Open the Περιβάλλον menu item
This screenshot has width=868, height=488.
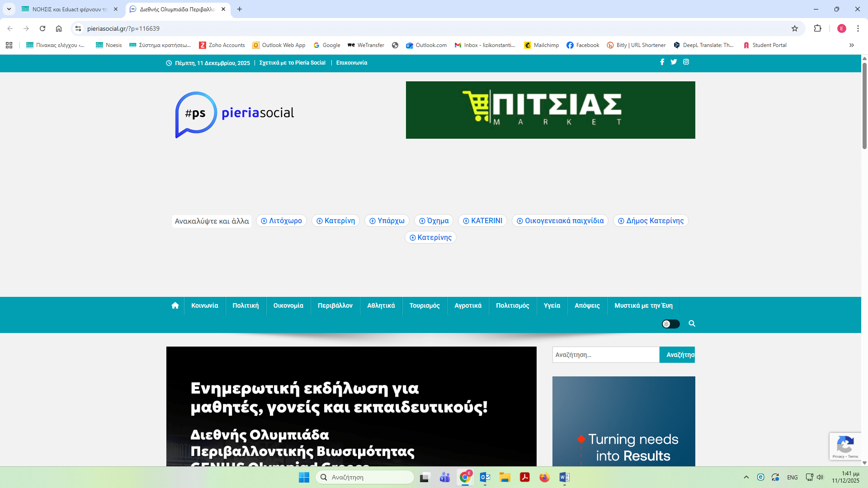coord(335,306)
